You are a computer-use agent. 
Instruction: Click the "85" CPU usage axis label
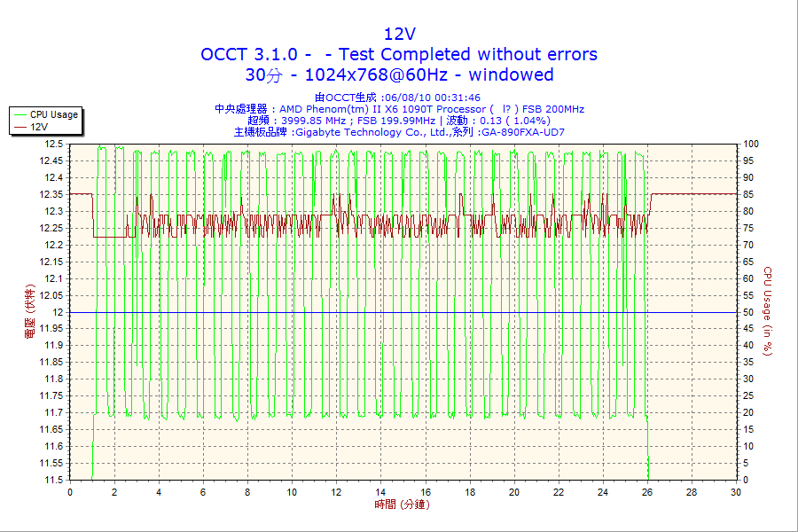pos(748,194)
